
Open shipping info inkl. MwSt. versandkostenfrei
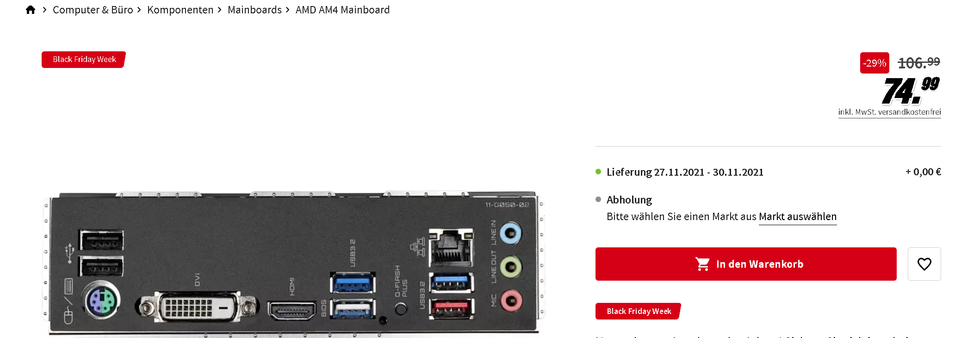[x=889, y=112]
